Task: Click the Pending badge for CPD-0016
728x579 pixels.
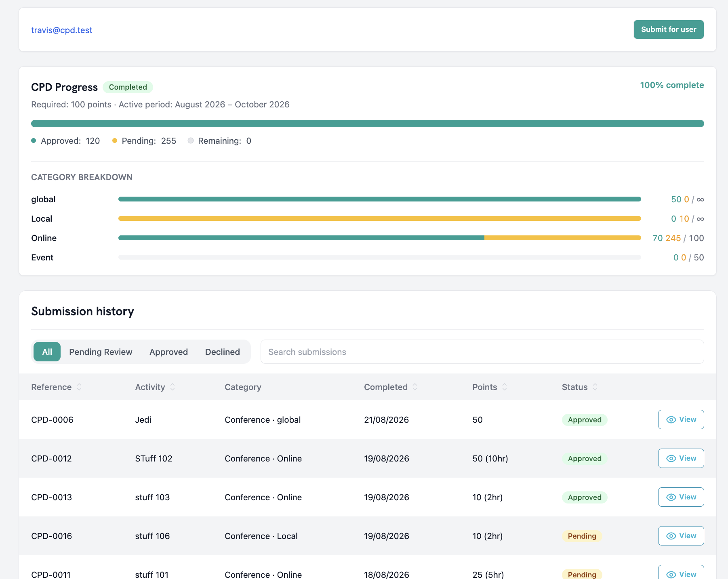Action: (582, 536)
